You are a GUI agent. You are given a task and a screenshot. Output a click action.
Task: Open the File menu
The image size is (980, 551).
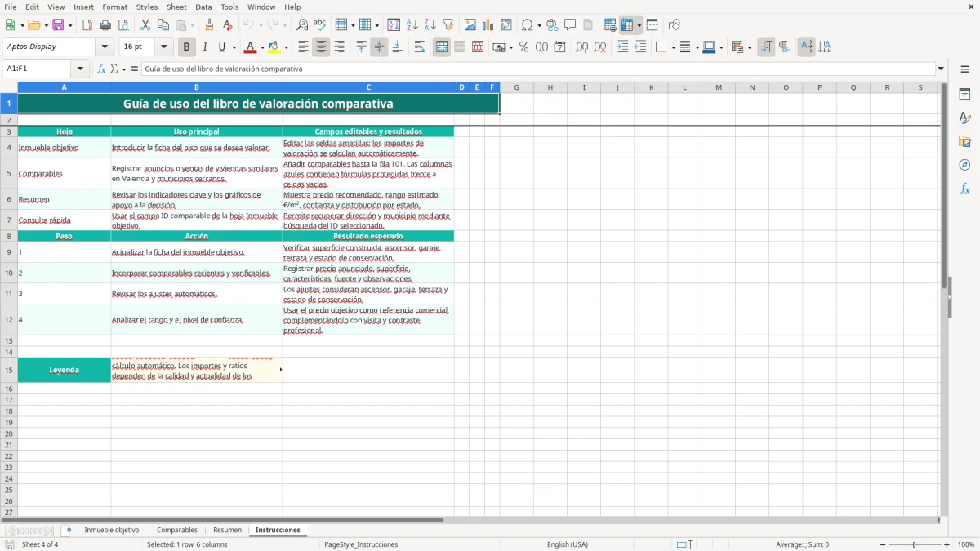(x=11, y=7)
